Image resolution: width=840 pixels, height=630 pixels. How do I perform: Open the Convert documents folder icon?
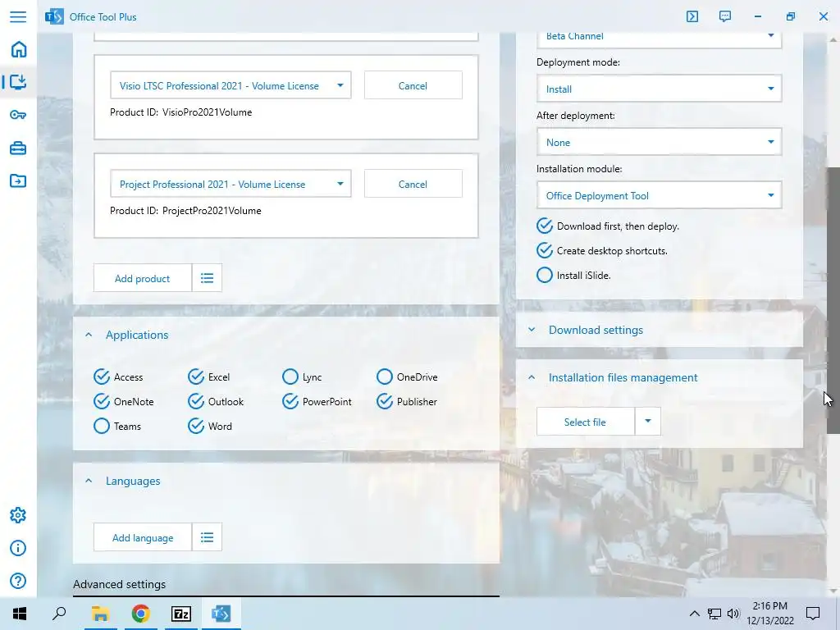18,180
